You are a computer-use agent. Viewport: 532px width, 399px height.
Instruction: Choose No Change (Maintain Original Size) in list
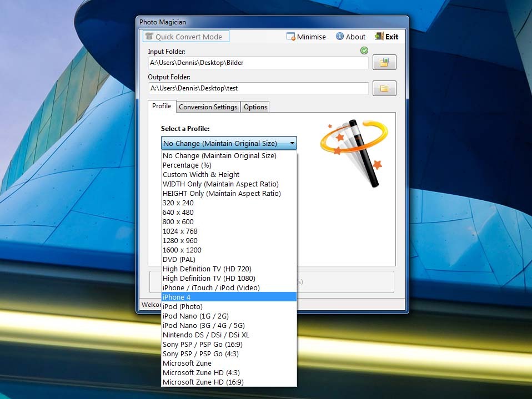(229, 155)
